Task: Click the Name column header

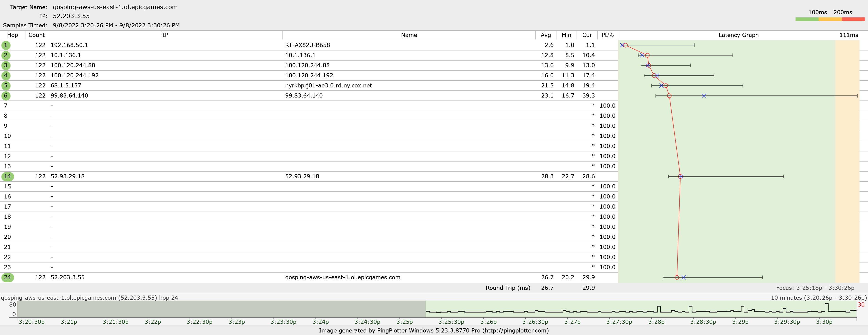Action: (x=409, y=35)
